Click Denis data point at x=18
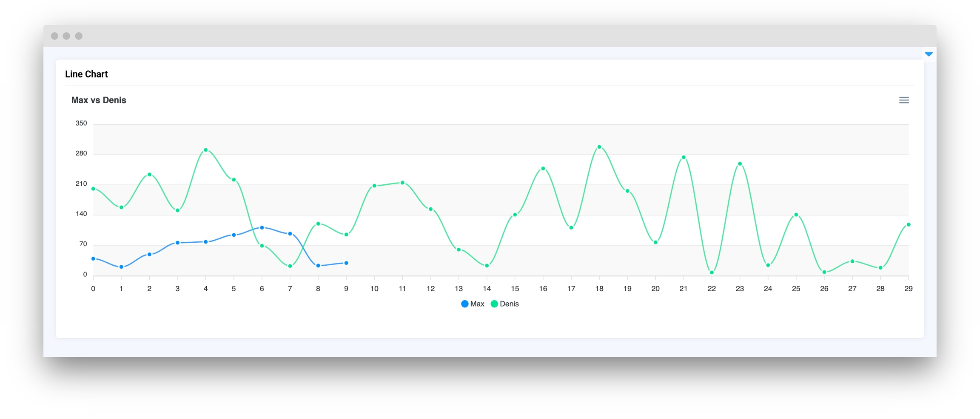 [x=599, y=147]
